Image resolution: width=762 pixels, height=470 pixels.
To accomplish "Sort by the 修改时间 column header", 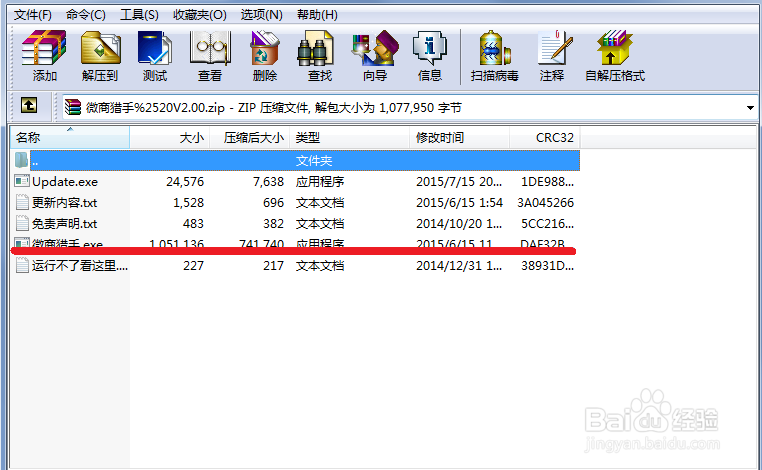I will coord(460,138).
